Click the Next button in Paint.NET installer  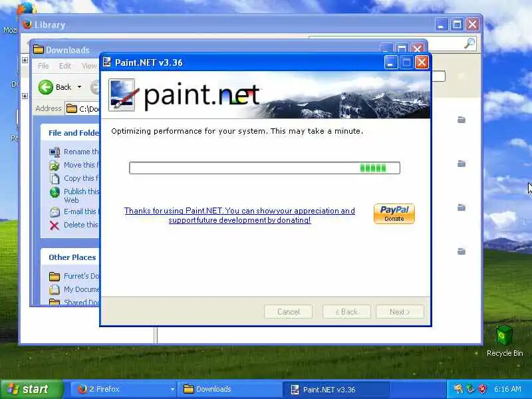pos(400,312)
